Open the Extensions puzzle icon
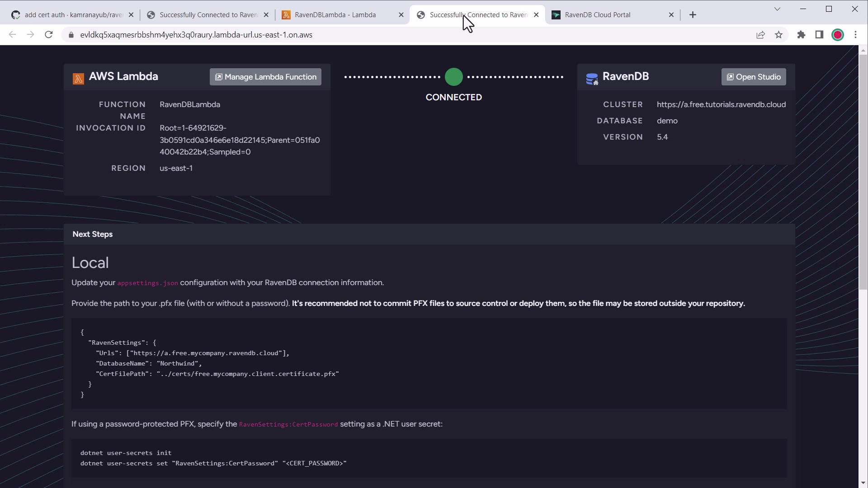The height and width of the screenshot is (488, 868). 801,35
